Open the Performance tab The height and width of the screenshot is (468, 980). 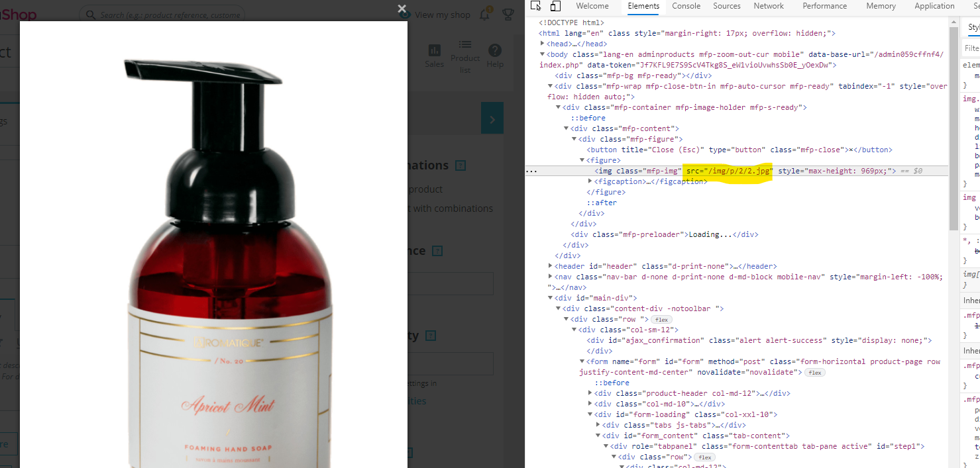(x=824, y=6)
